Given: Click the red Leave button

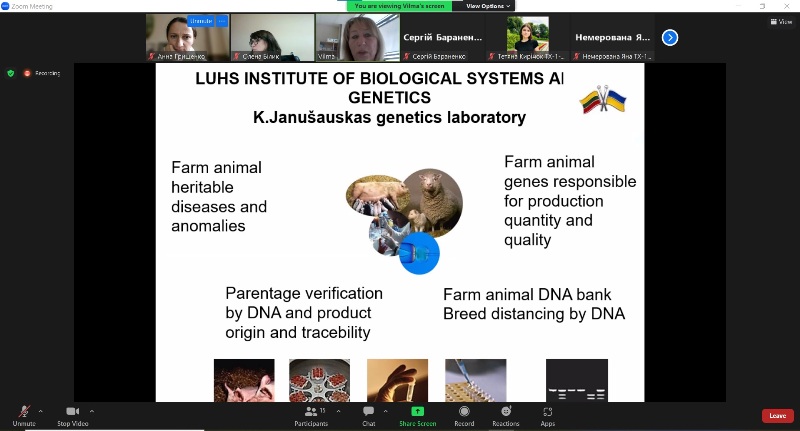Looking at the screenshot, I should [x=778, y=416].
